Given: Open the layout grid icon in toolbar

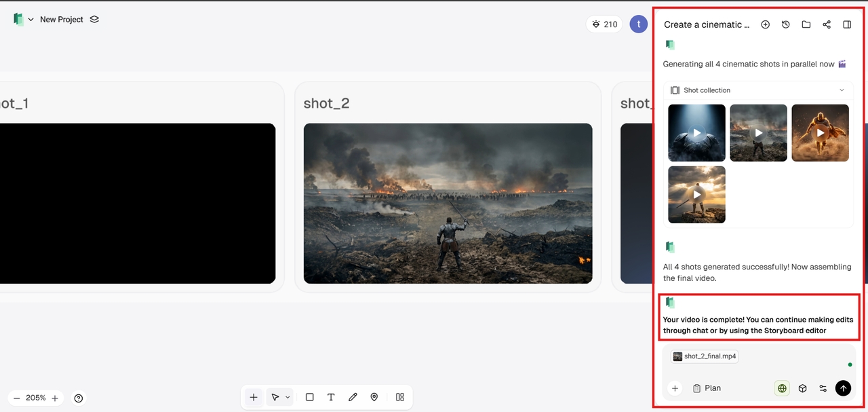Looking at the screenshot, I should [x=400, y=397].
